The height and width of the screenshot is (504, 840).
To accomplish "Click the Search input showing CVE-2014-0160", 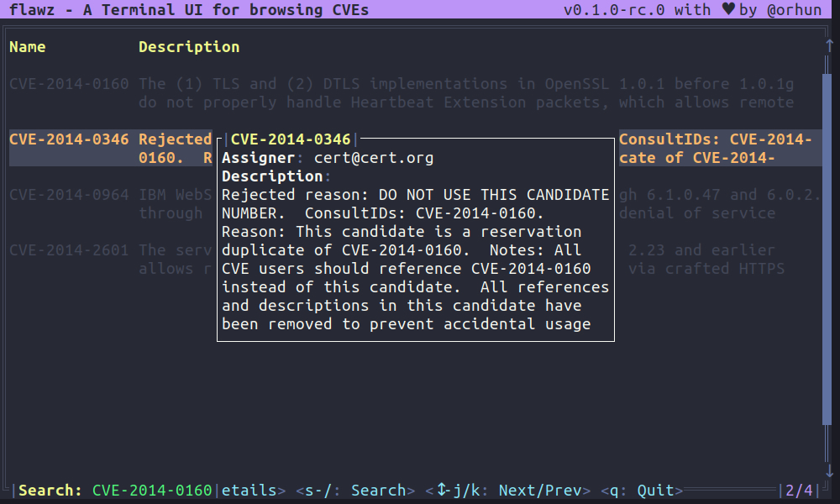I will pyautogui.click(x=152, y=490).
